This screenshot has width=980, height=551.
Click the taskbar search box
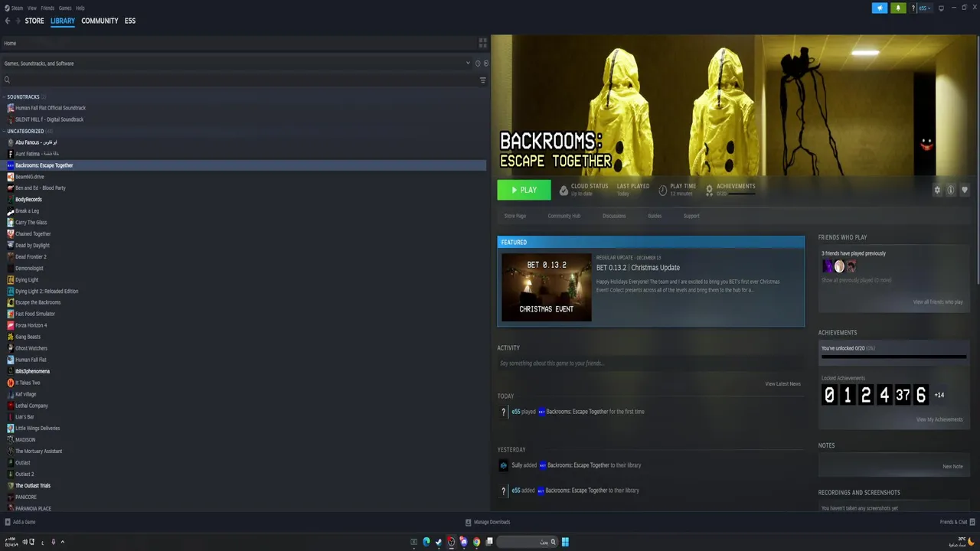pos(527,542)
